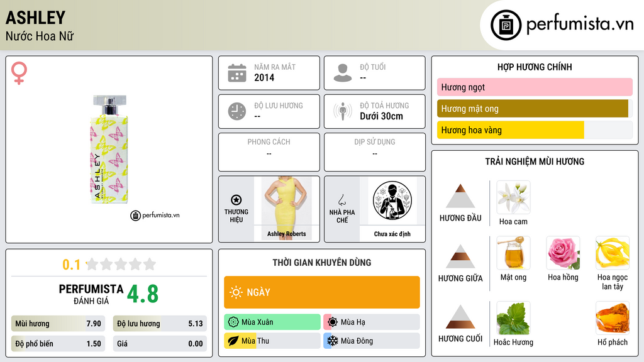Click the Trải nghiệm mùi hương heading
This screenshot has height=362, width=644.
(x=535, y=162)
